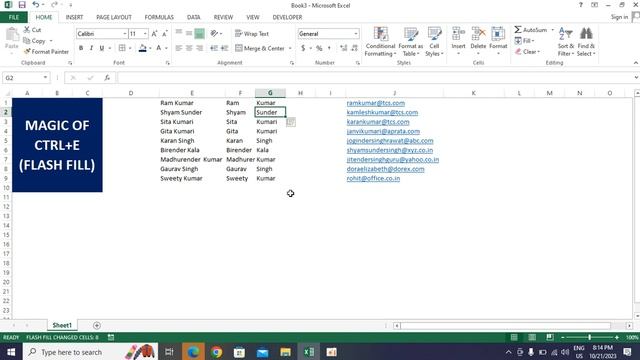Click Insert Function fx icon
Image resolution: width=640 pixels, height=360 pixels.
point(107,78)
